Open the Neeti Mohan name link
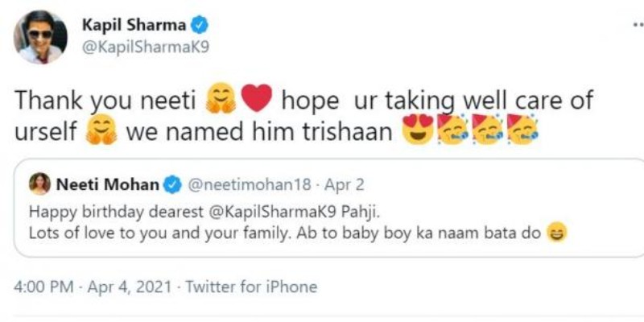The image size is (644, 322). tap(107, 184)
